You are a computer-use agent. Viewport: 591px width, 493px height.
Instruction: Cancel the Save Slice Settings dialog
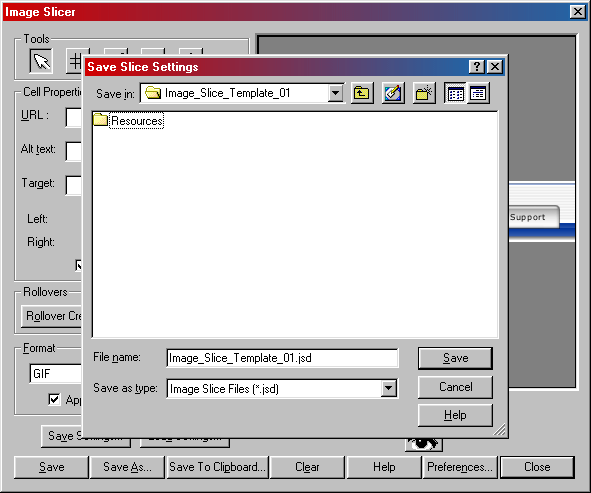(x=455, y=387)
